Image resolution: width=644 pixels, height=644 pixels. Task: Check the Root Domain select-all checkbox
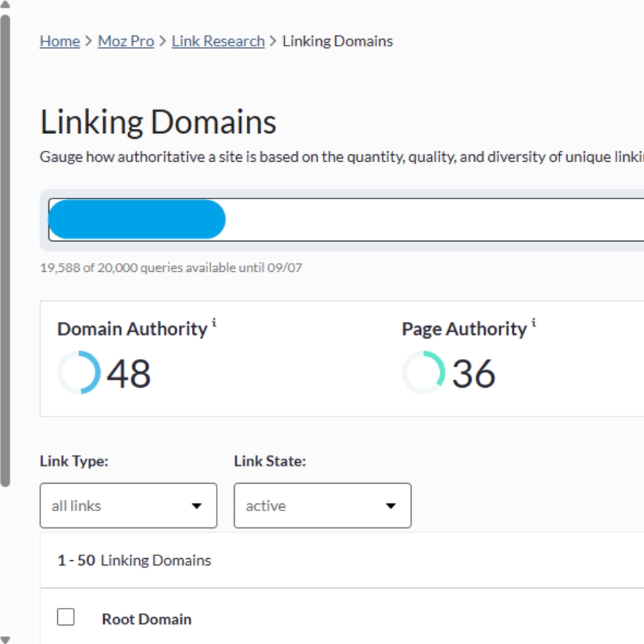(65, 616)
